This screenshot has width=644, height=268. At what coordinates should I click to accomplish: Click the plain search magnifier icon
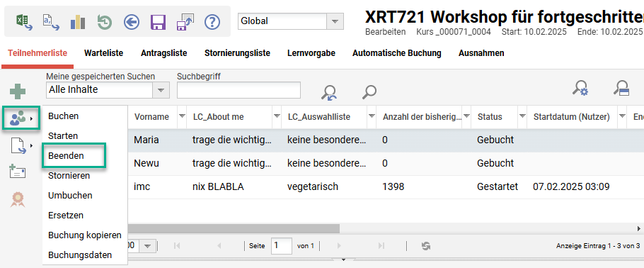[369, 91]
